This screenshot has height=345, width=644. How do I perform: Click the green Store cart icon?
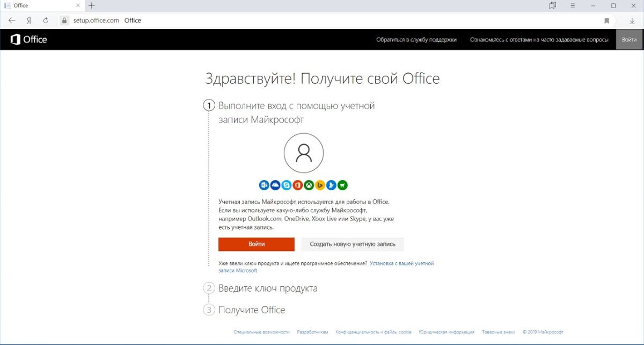343,185
